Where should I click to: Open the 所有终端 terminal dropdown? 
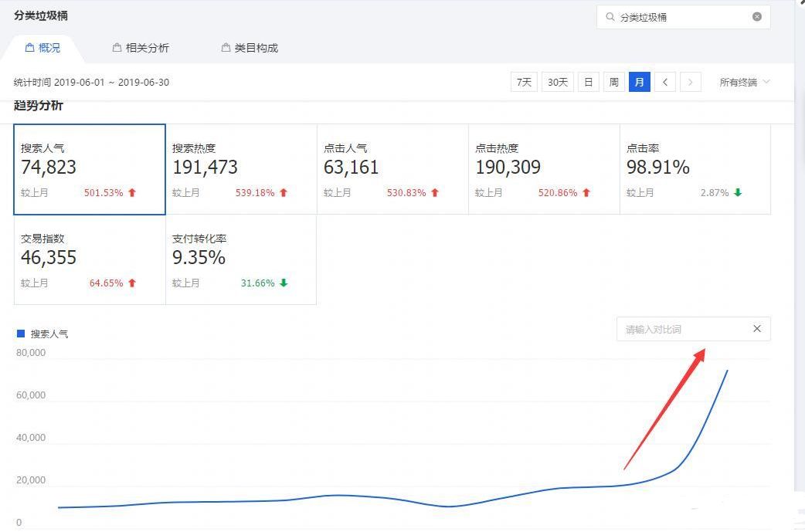click(x=743, y=82)
